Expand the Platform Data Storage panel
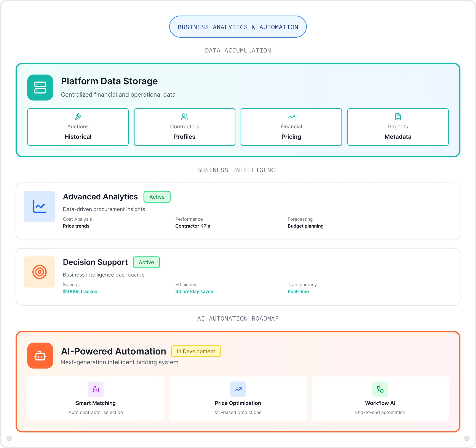 point(238,110)
